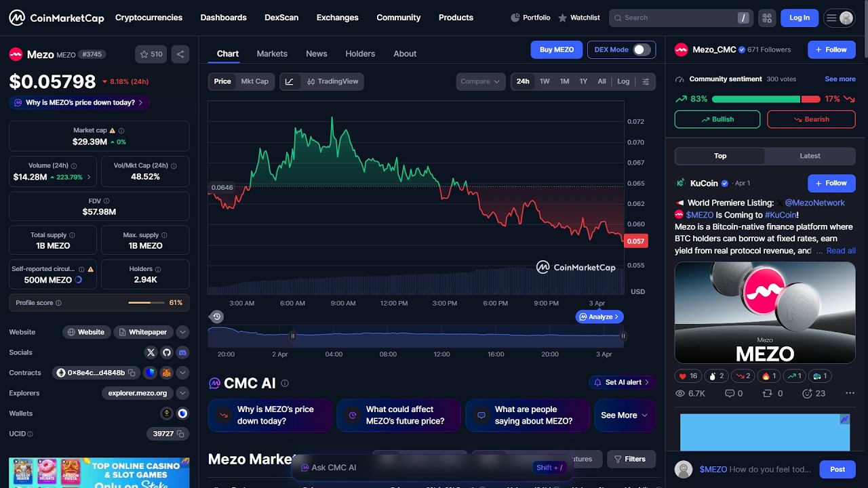Vote Bearish on community sentiment
Screen dimensions: 868x488
coord(811,119)
